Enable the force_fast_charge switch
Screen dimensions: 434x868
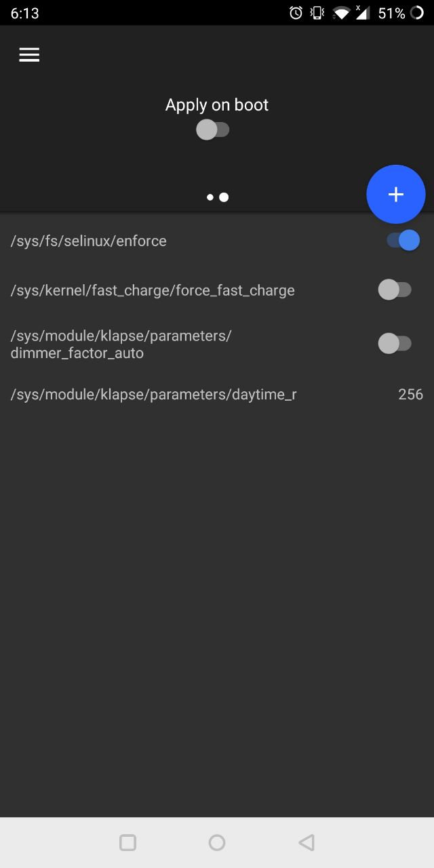pos(395,290)
